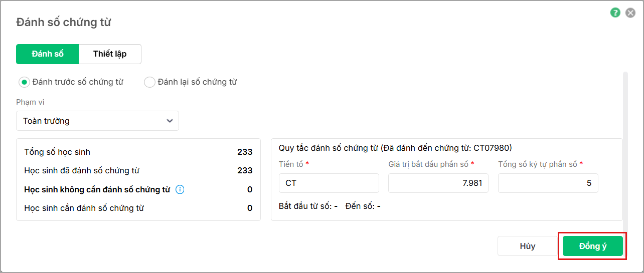Click the Giá trị bắt đầu phần số field
This screenshot has width=644, height=273.
[x=438, y=183]
